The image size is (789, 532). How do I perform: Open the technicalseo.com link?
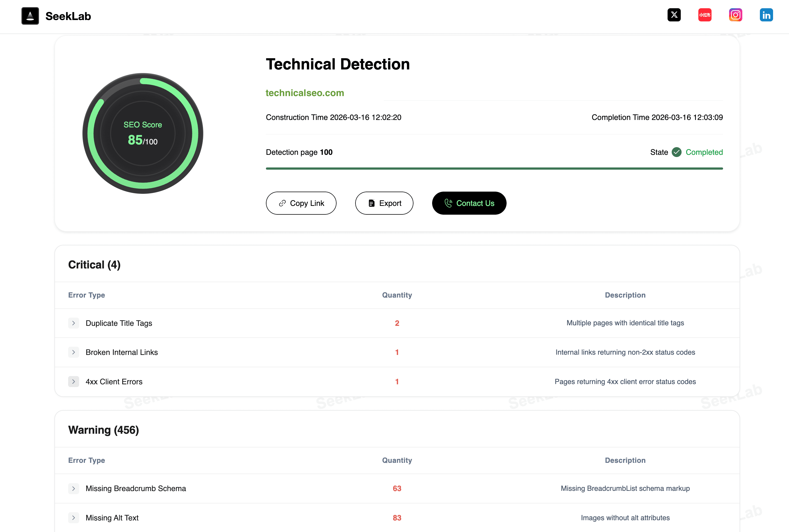305,93
